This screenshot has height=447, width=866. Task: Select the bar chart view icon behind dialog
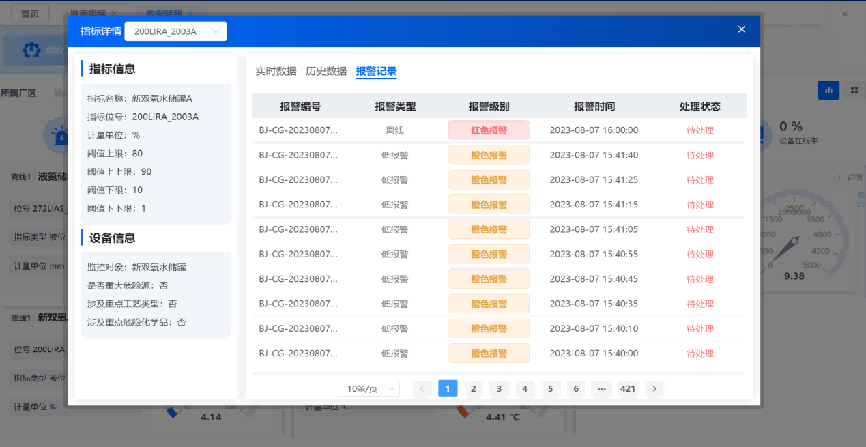(828, 90)
